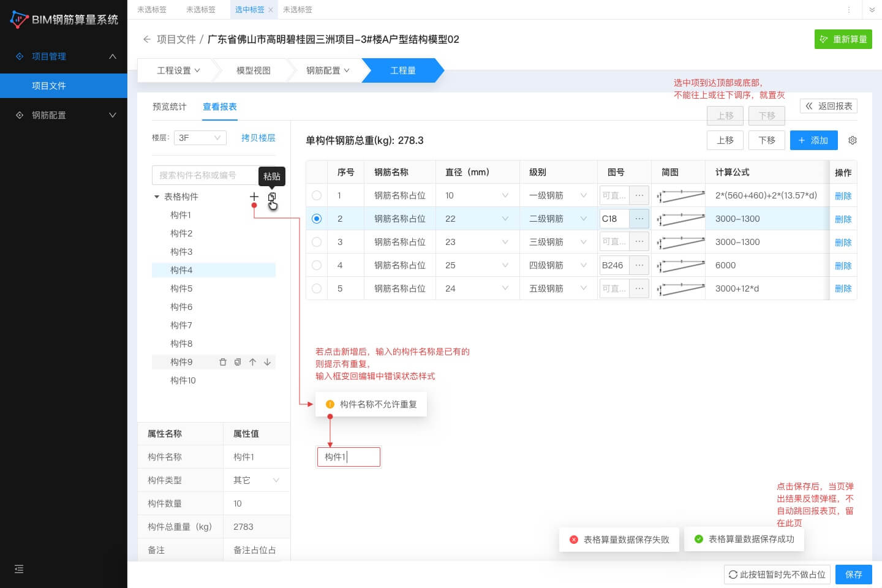
Task: Move 构件9 down with the arrow icon
Action: pyautogui.click(x=267, y=362)
